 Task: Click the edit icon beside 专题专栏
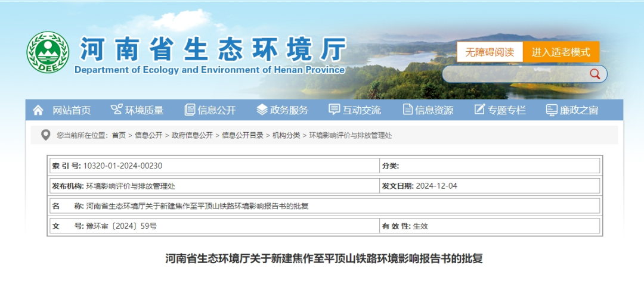tap(479, 110)
